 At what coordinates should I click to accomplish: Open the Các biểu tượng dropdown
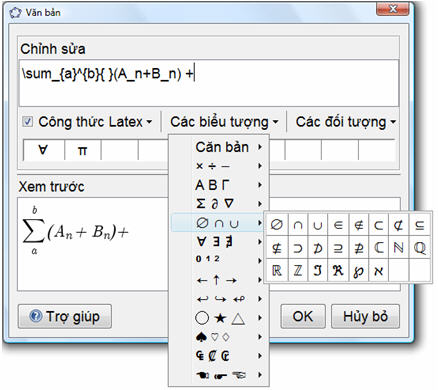(x=224, y=122)
